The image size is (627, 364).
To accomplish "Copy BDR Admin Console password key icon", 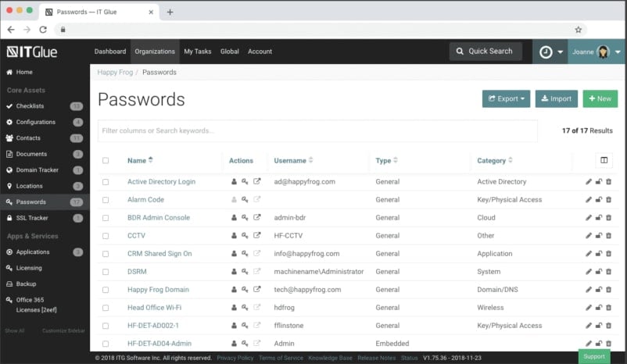I will 245,218.
